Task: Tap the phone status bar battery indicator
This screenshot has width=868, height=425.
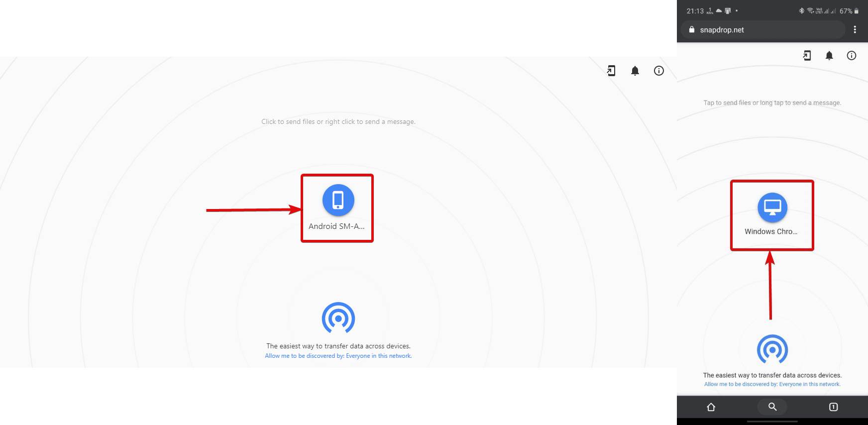Action: [849, 11]
